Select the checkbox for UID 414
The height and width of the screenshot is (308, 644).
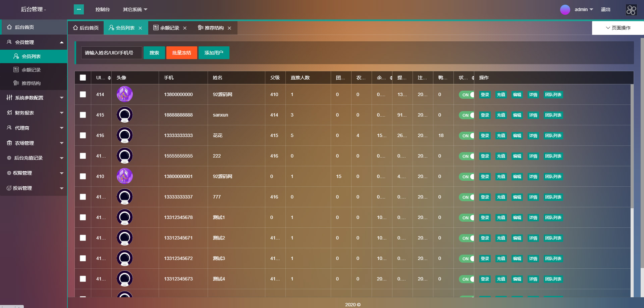(x=83, y=94)
